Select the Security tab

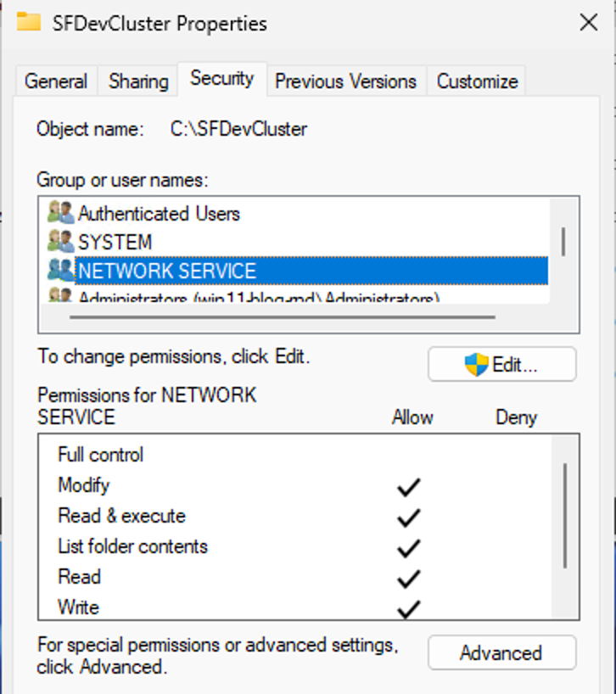[x=222, y=79]
